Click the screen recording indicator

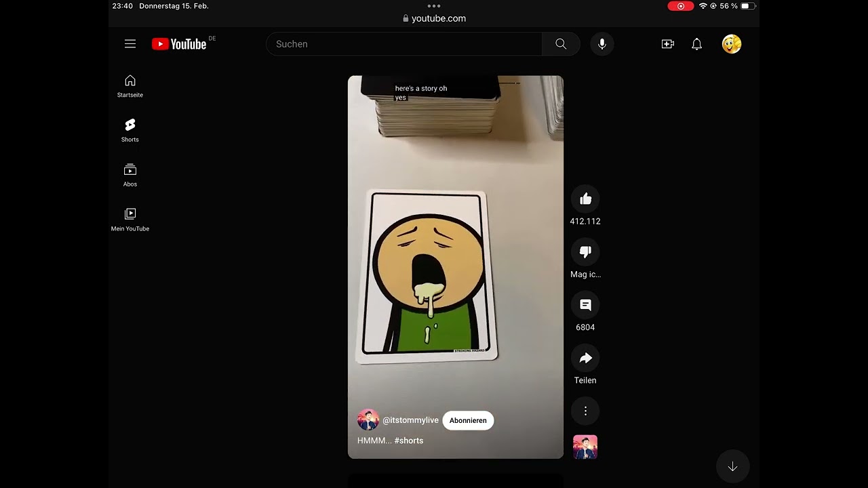[x=681, y=6]
